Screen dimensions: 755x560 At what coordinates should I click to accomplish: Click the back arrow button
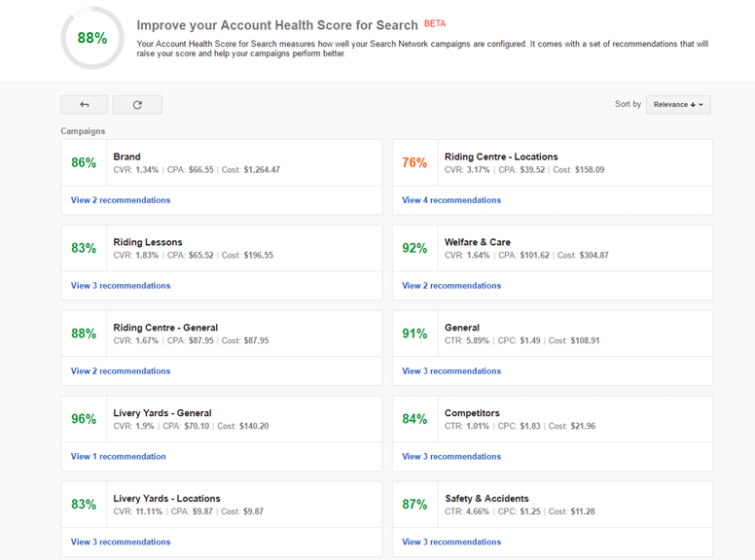click(84, 105)
